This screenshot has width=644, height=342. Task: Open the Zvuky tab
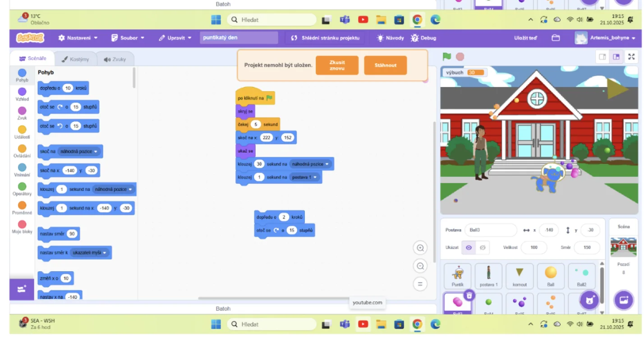115,59
